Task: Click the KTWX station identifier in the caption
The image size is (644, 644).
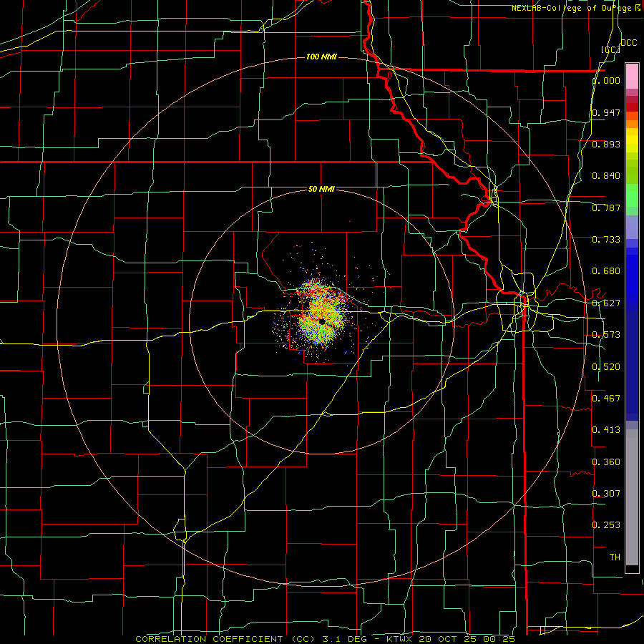Action: (399, 639)
